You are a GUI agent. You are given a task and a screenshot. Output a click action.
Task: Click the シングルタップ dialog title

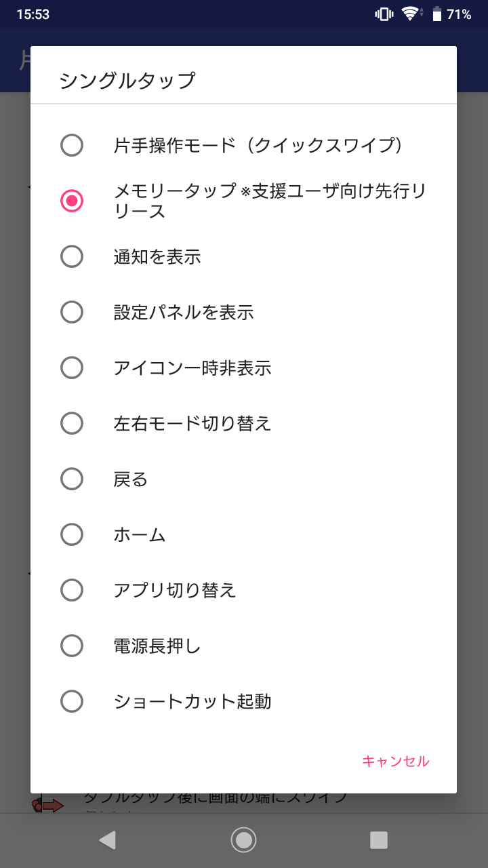point(127,81)
